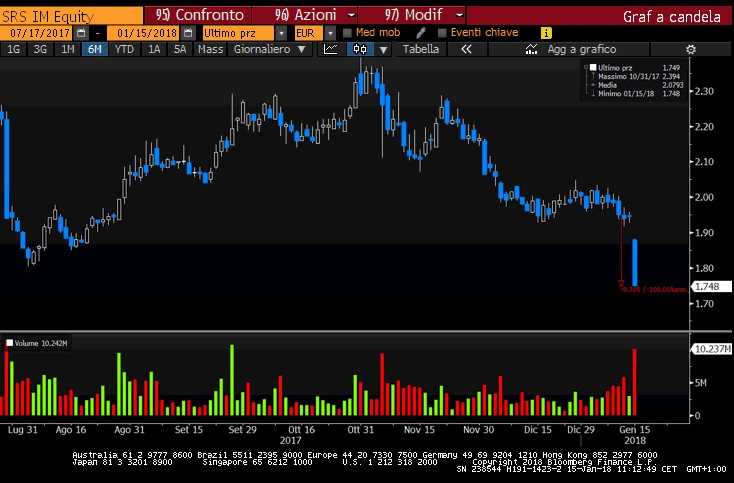This screenshot has width=734, height=483.
Task: Click the 2.30 price axis label
Action: (x=705, y=91)
